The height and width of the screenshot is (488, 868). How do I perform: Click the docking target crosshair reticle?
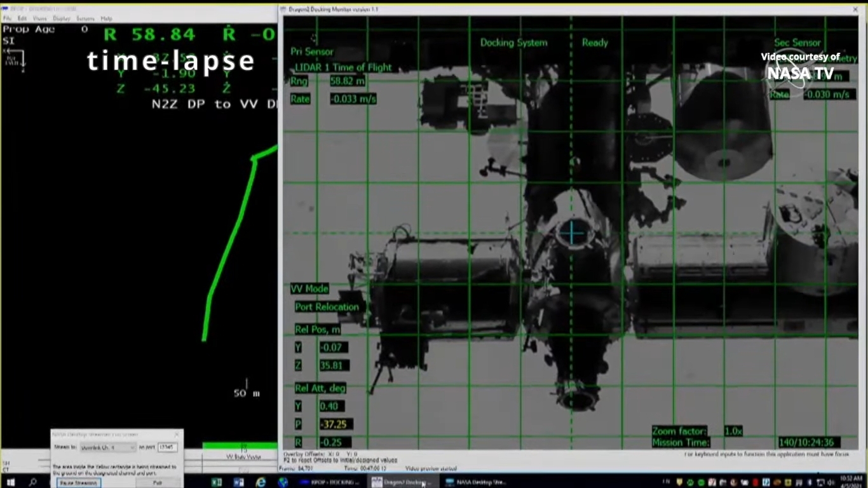(x=573, y=233)
